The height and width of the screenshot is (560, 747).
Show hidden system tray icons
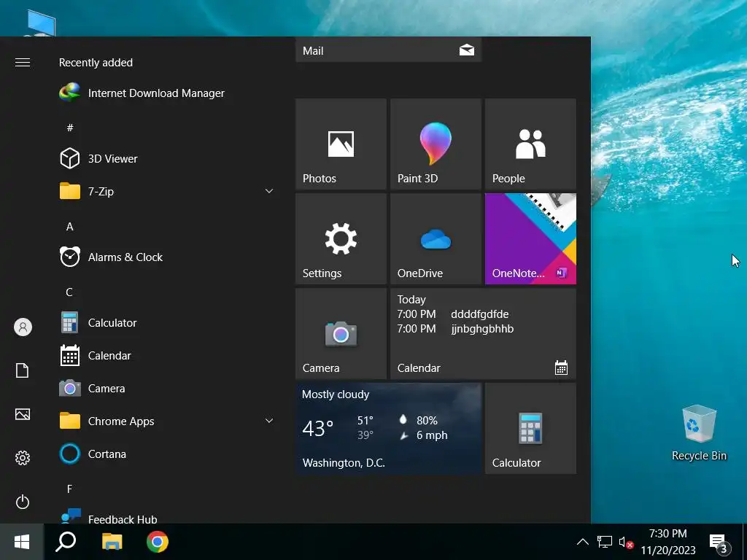coord(583,542)
